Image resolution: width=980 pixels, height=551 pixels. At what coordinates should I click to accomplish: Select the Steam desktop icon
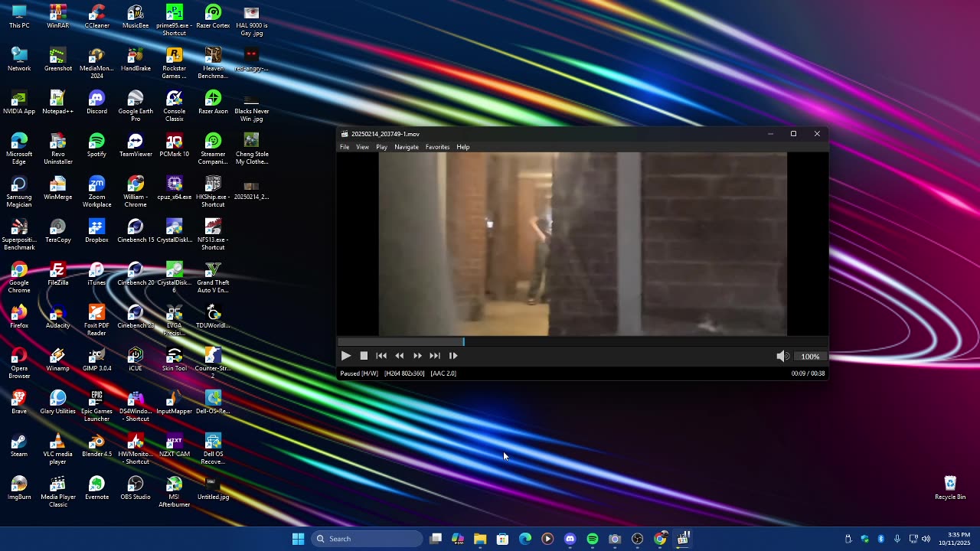(x=19, y=445)
